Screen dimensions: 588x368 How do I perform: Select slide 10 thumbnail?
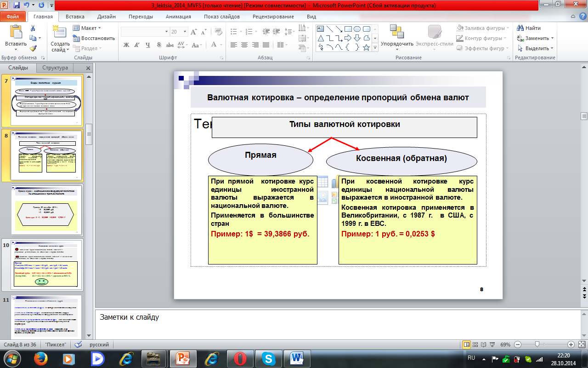click(x=46, y=264)
